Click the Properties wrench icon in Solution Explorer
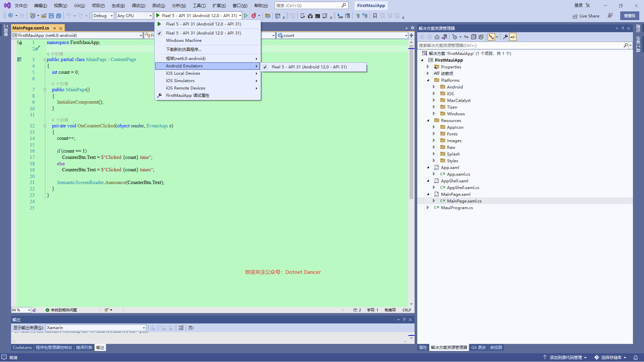Image resolution: width=644 pixels, height=362 pixels. [505, 37]
